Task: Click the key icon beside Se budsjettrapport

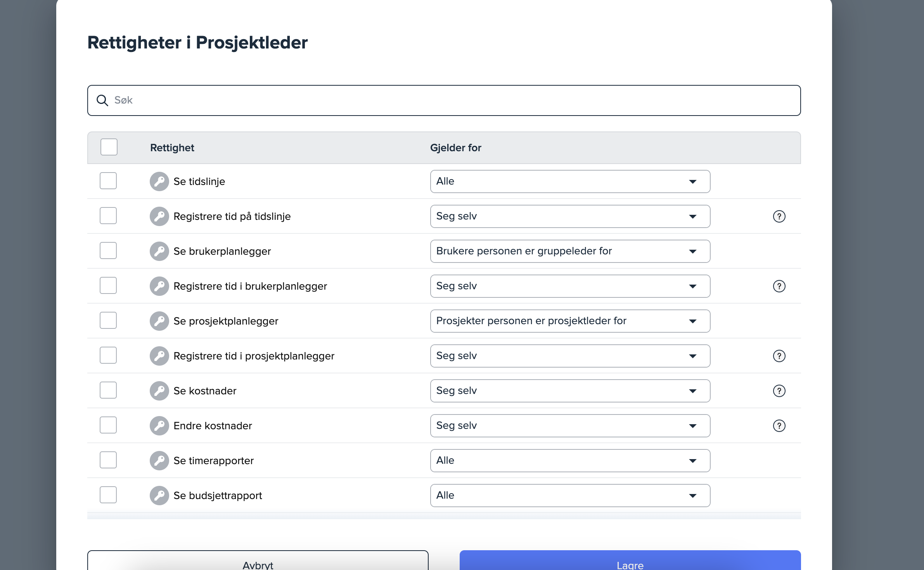Action: point(159,496)
